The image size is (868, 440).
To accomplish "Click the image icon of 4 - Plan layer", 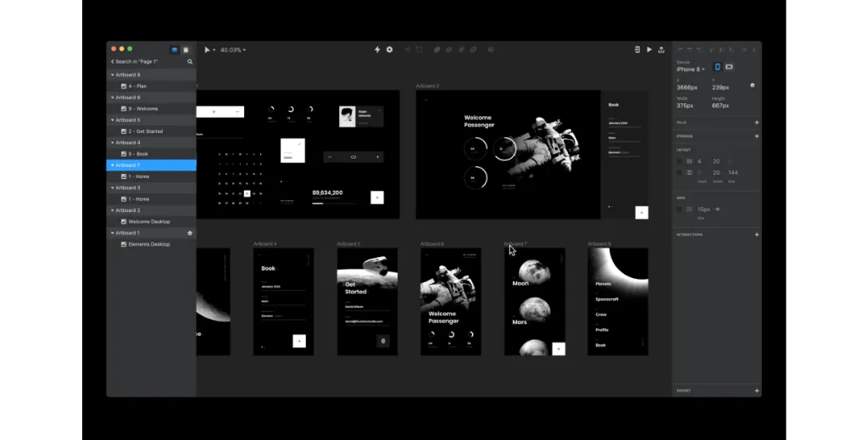I will point(124,86).
